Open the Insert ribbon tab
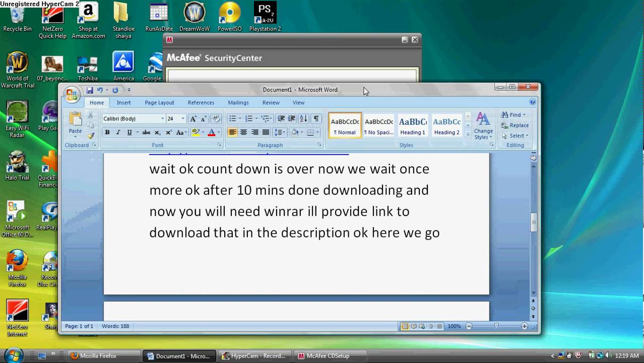Image resolution: width=644 pixels, height=363 pixels. click(x=123, y=103)
